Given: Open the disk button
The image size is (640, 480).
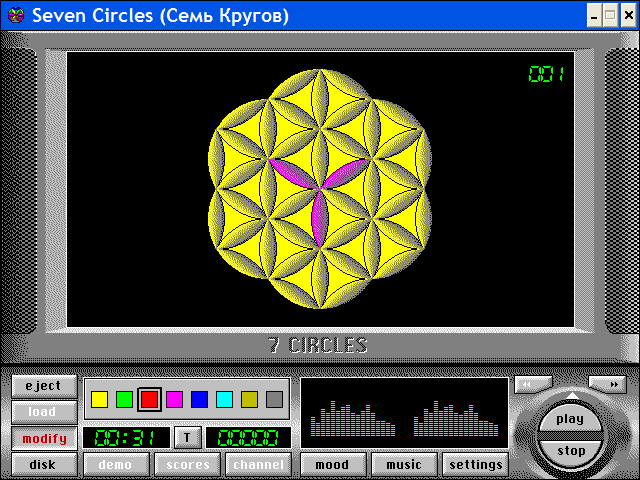Looking at the screenshot, I should coord(44,465).
